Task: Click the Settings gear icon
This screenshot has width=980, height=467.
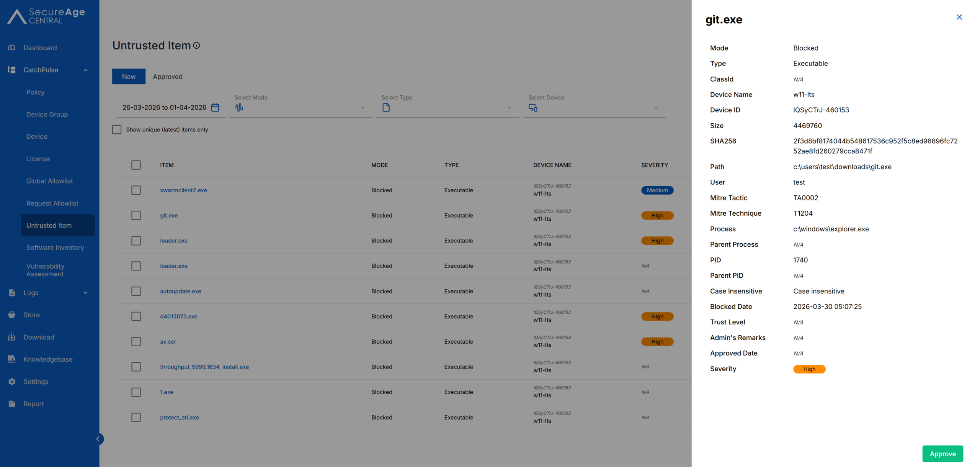Action: point(12,382)
